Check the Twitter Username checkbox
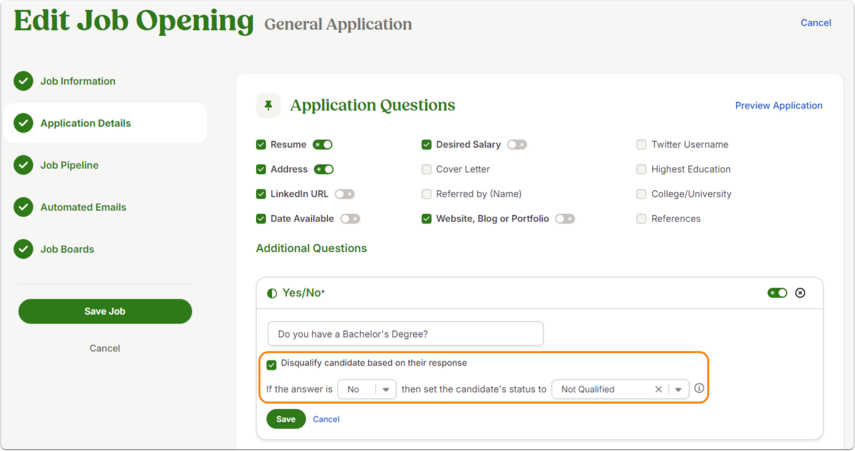The height and width of the screenshot is (451, 855). point(641,145)
